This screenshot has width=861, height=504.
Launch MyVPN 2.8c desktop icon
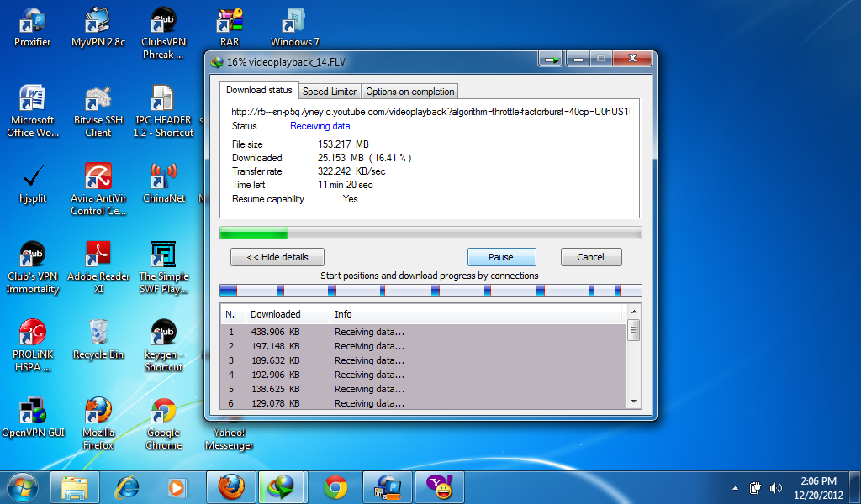pos(98,27)
